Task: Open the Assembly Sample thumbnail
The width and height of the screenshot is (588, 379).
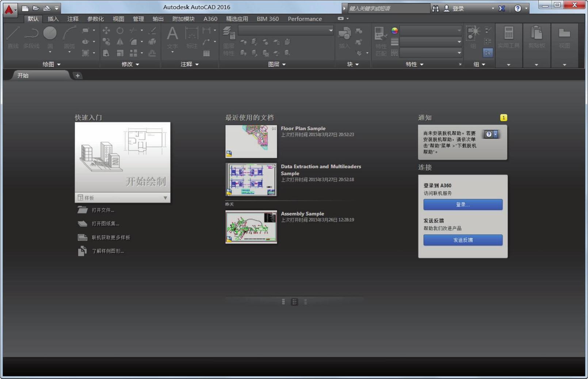Action: (x=251, y=227)
